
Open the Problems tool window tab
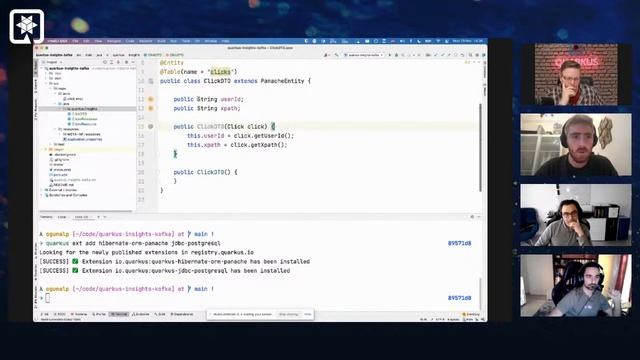click(78, 314)
